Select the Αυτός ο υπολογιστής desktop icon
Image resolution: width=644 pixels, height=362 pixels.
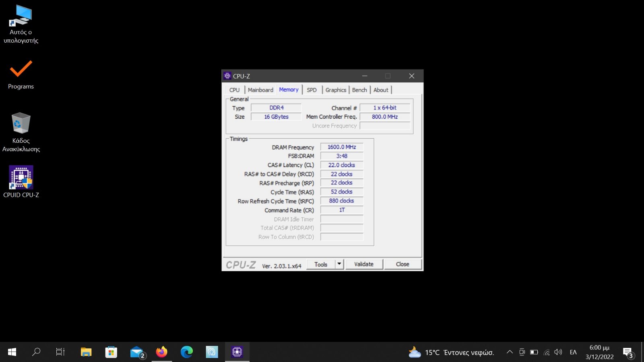(21, 24)
